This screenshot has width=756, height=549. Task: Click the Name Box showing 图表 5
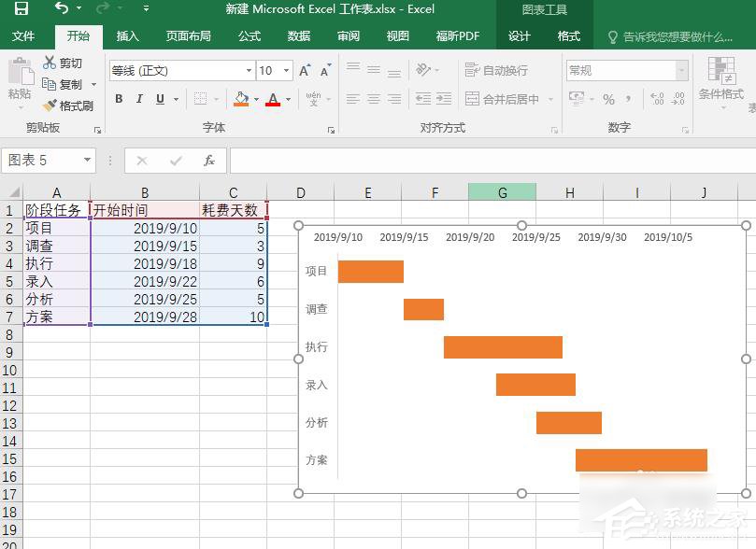(x=42, y=160)
